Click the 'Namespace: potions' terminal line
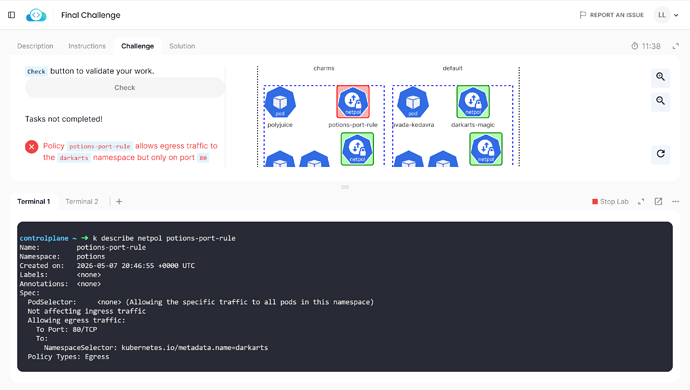 coord(62,257)
